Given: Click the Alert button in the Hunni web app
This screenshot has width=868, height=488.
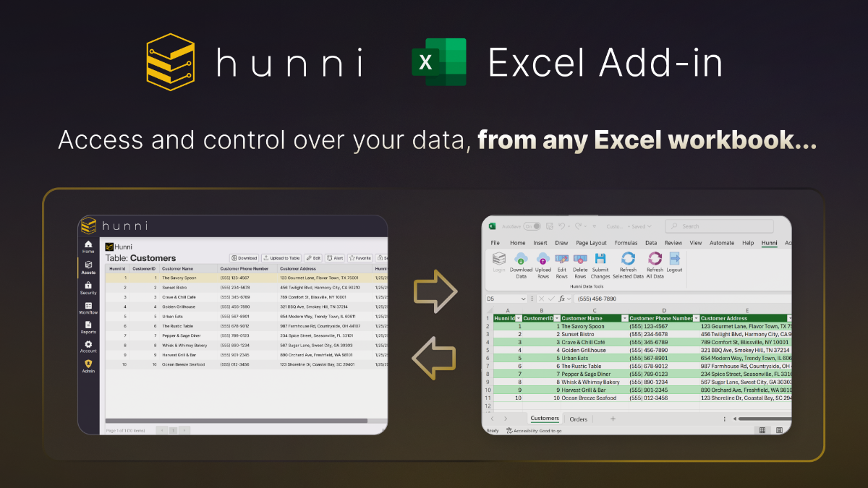Looking at the screenshot, I should pos(335,257).
